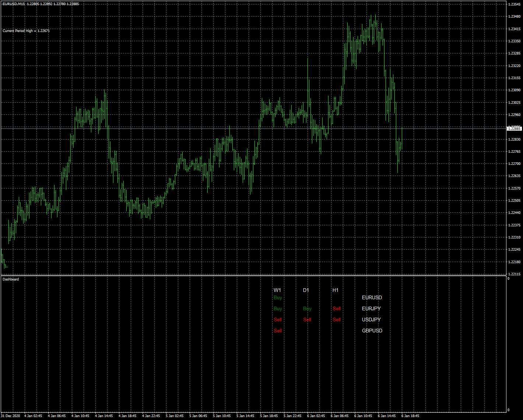Click the W1 Sell signal for USDJPY
The width and height of the screenshot is (523, 420).
tap(278, 320)
